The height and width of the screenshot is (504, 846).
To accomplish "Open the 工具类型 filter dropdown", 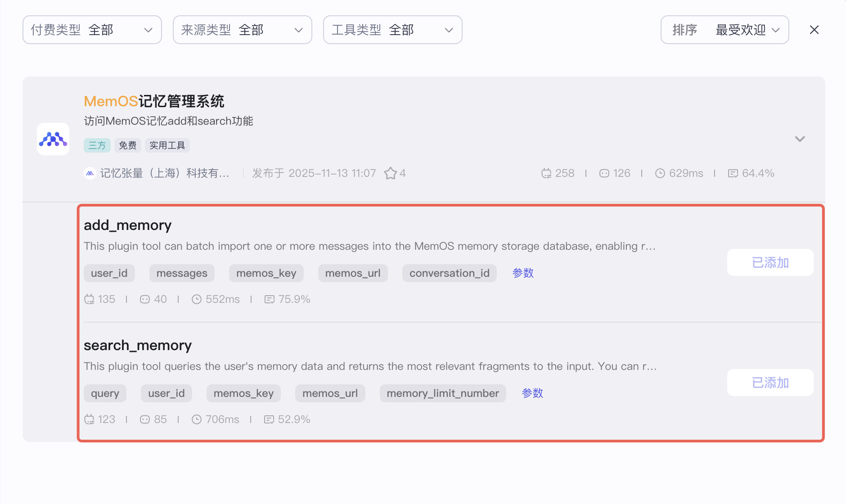I will coord(393,30).
